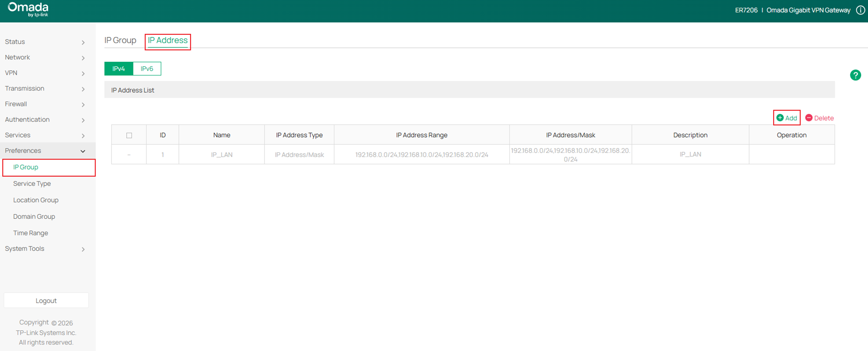Expand the System Tools chevron
The width and height of the screenshot is (868, 351).
click(83, 249)
